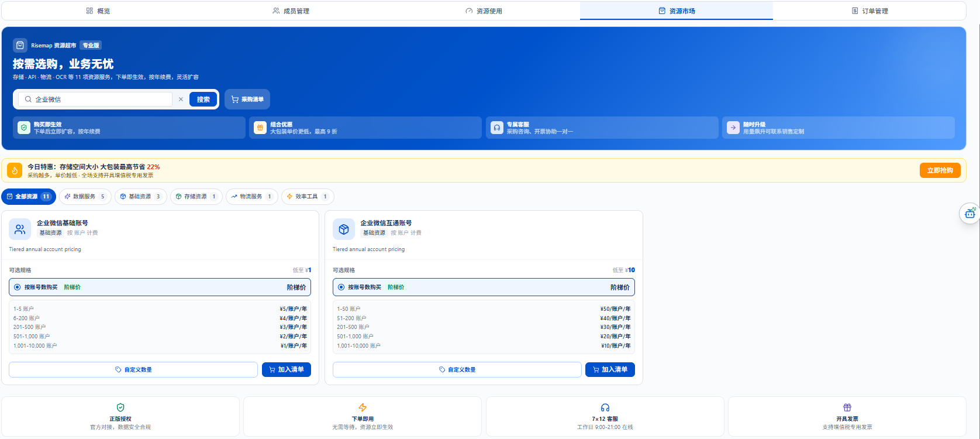Viewport: 980px width, 439px height.
Task: Click 自定义数量 in 企业微信互通账号 card
Action: pos(457,370)
